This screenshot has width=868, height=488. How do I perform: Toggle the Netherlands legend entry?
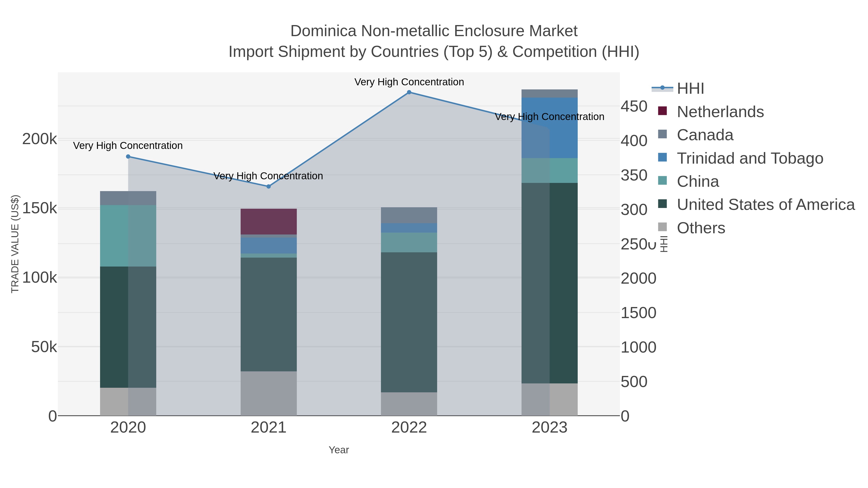coord(711,112)
